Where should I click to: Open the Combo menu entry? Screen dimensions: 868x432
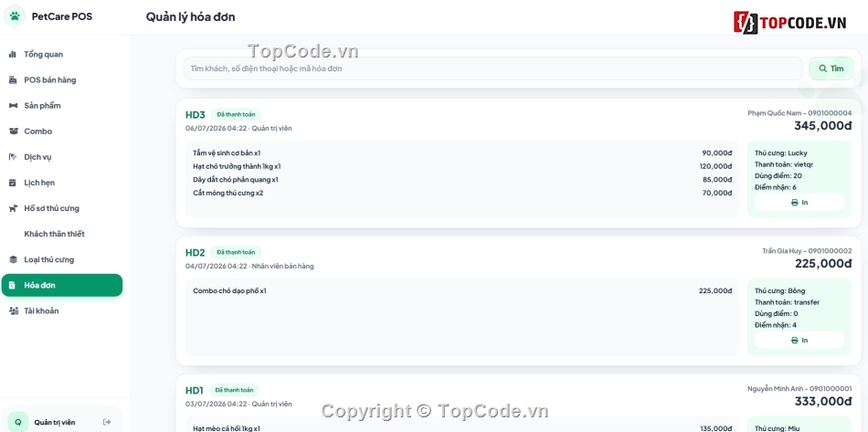[x=61, y=132]
